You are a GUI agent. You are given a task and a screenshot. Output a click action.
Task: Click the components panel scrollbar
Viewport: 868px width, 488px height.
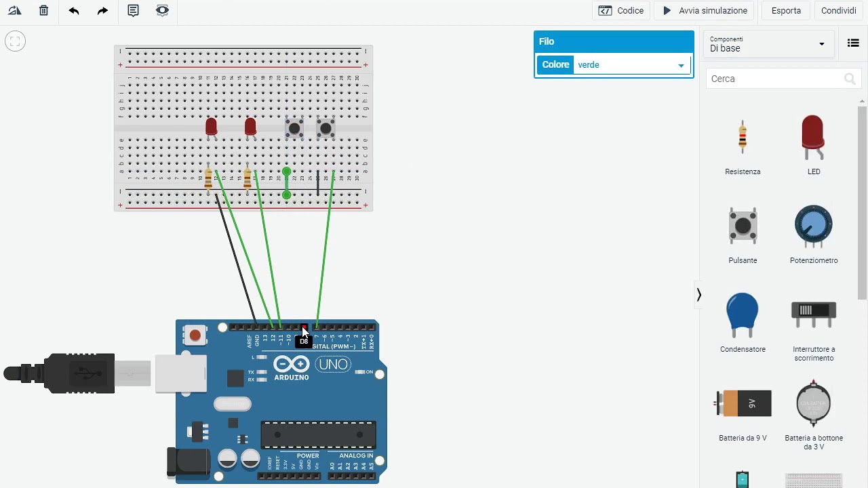[863, 203]
